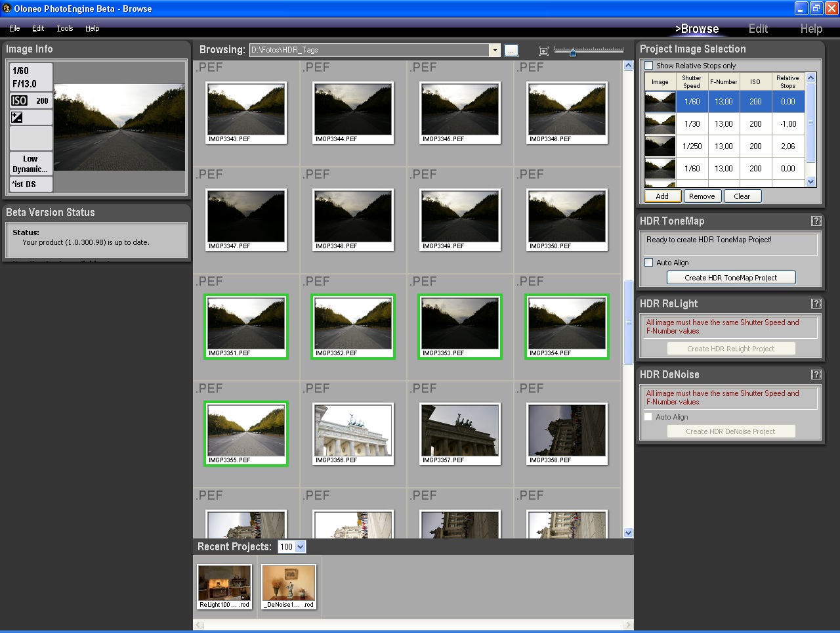Image resolution: width=840 pixels, height=633 pixels.
Task: Open the File menu
Action: click(x=14, y=28)
